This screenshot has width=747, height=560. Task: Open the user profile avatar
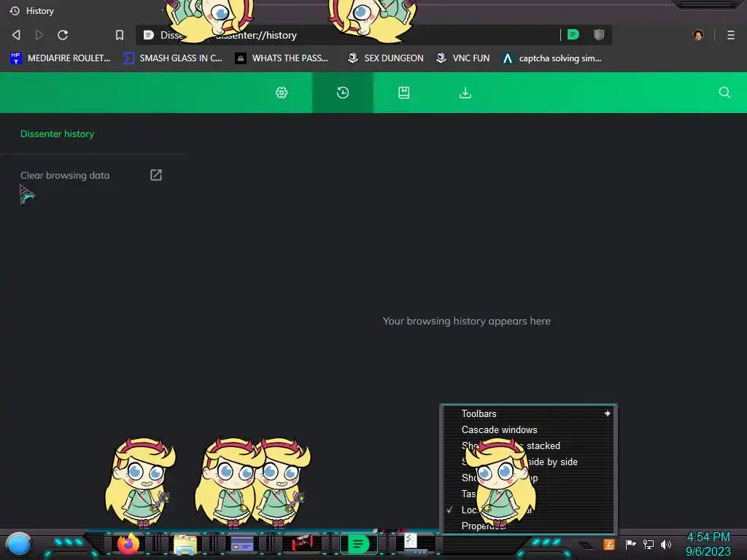pyautogui.click(x=698, y=35)
